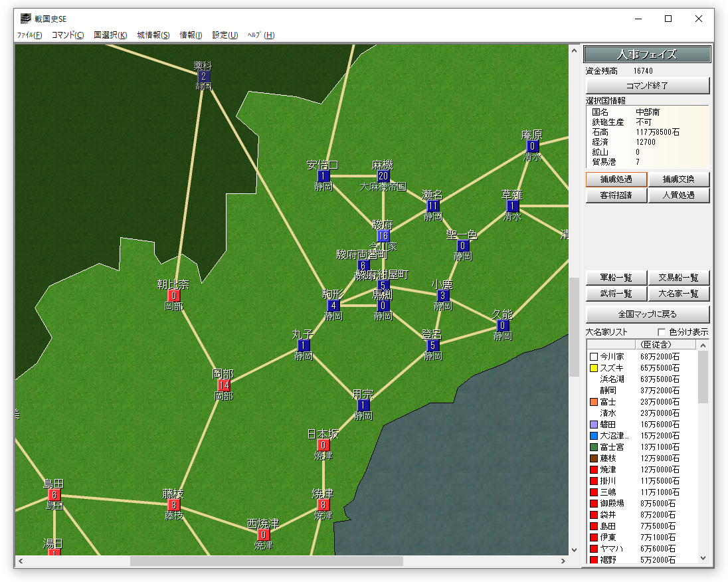Select the 藁科 castle marker

tap(203, 76)
